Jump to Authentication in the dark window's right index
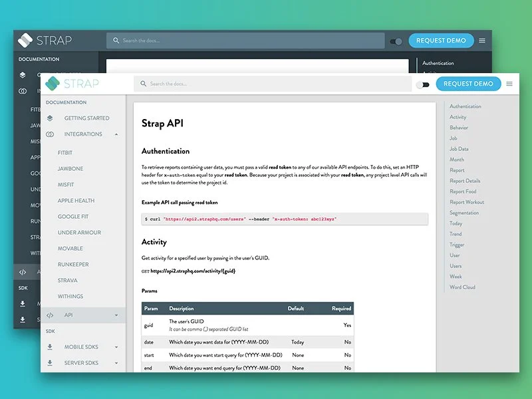532x399 pixels. point(438,63)
